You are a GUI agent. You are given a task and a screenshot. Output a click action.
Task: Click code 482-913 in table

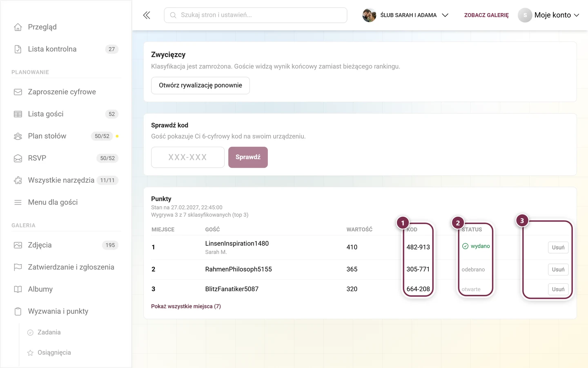(x=418, y=247)
